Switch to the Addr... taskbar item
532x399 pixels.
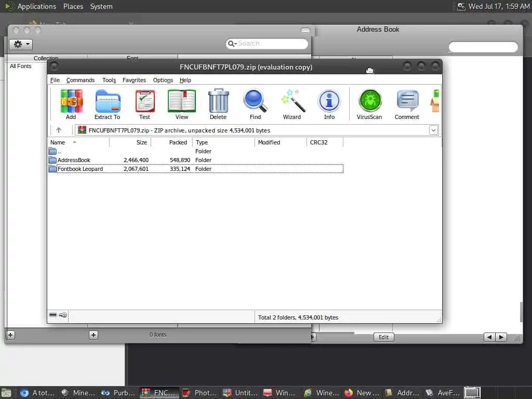tap(403, 393)
